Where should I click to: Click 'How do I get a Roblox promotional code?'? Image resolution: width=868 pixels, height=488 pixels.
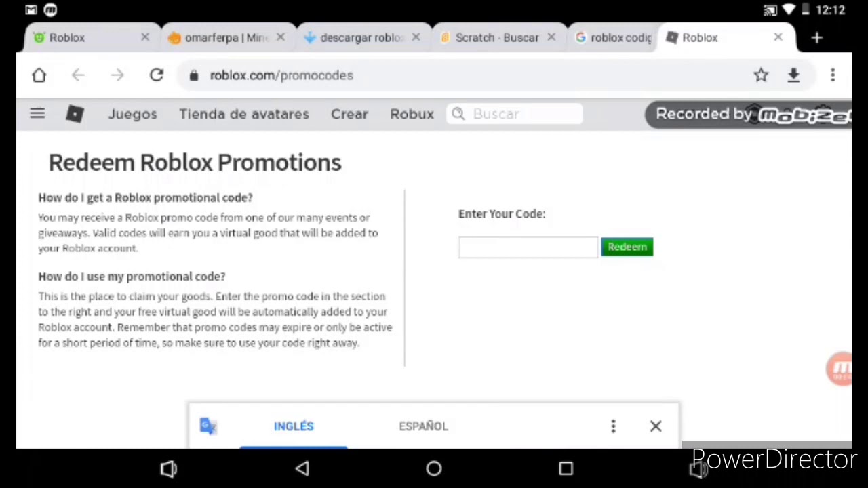(x=145, y=197)
